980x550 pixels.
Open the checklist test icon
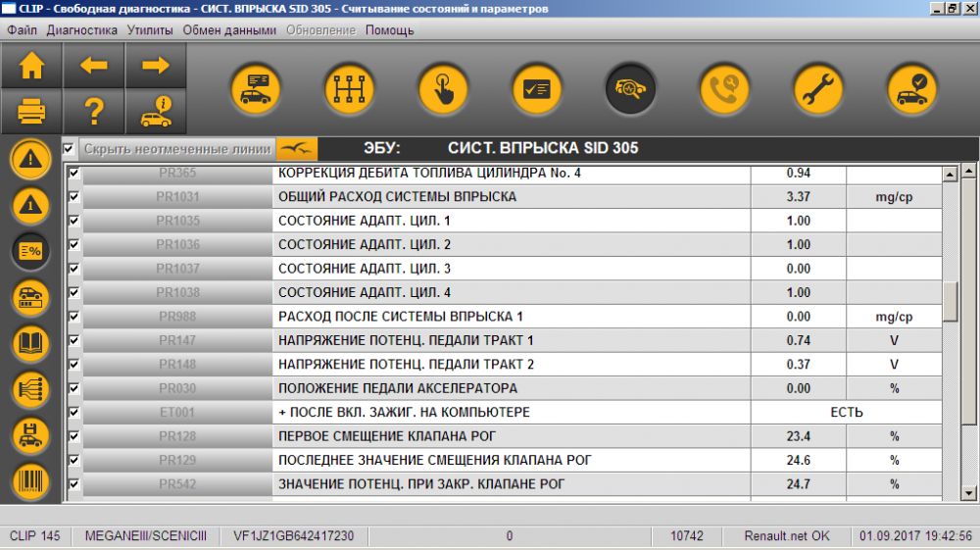click(537, 89)
